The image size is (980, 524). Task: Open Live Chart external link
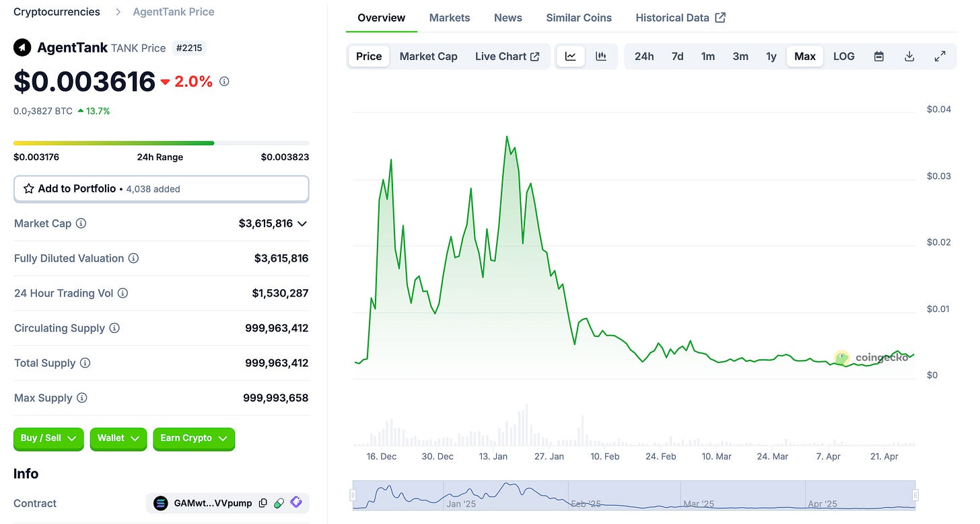click(x=508, y=57)
